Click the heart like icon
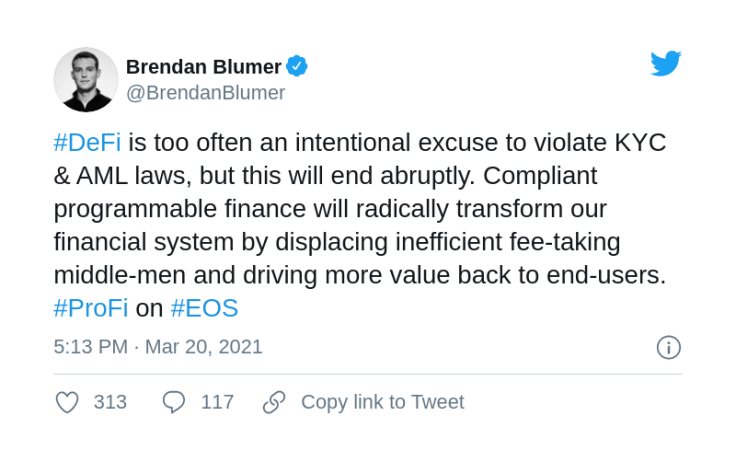 [67, 402]
